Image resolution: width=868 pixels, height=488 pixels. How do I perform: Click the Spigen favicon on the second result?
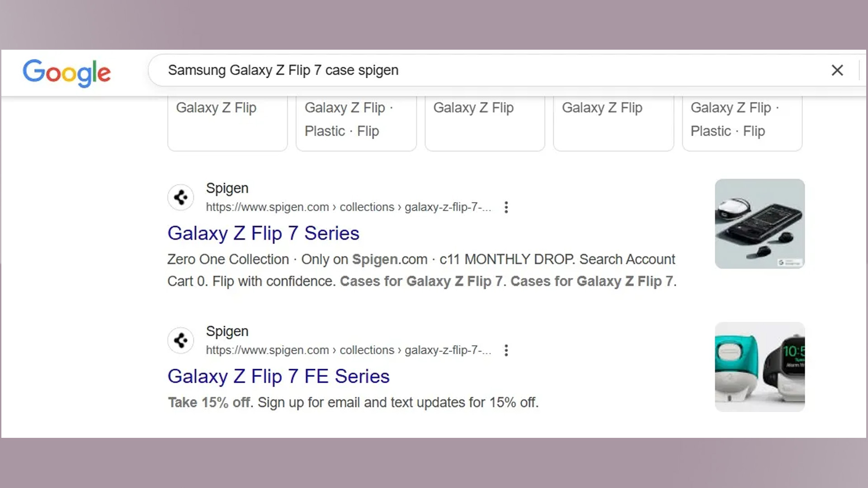181,340
